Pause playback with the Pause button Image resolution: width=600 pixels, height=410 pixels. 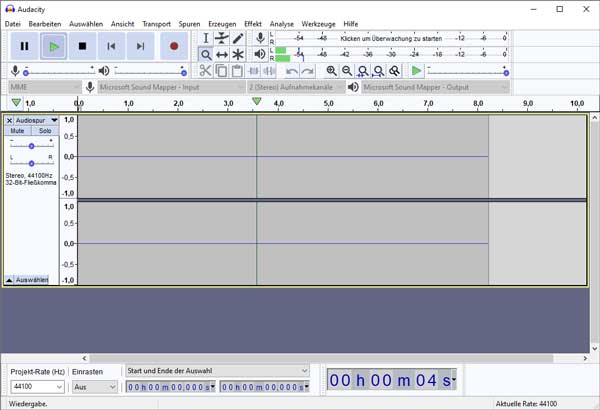tap(24, 46)
